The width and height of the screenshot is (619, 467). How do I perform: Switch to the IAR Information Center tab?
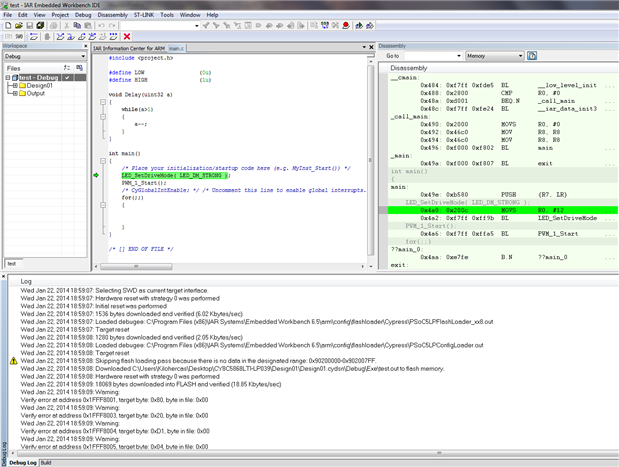click(x=129, y=47)
